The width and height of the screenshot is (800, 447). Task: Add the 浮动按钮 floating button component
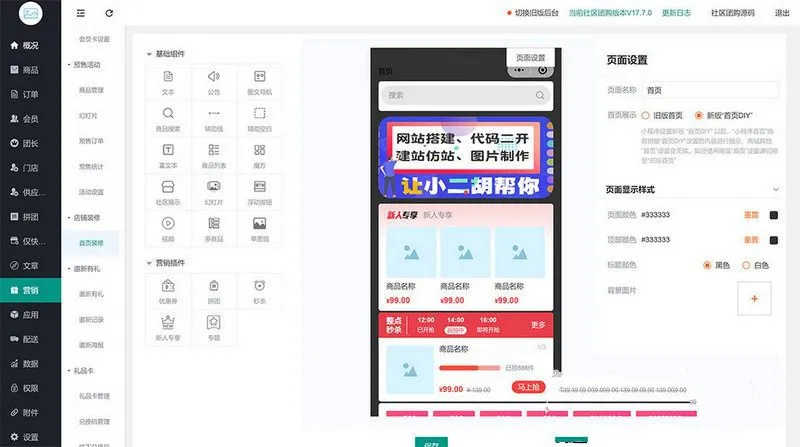260,193
